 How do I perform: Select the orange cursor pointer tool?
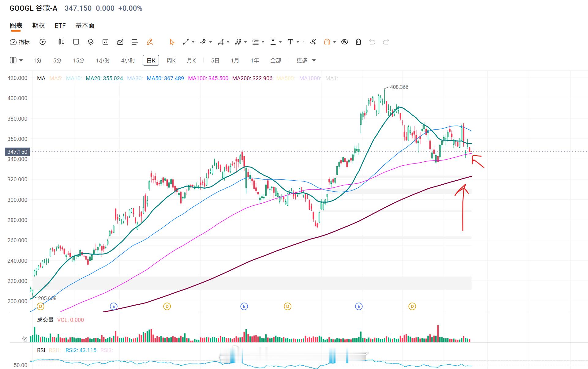172,42
